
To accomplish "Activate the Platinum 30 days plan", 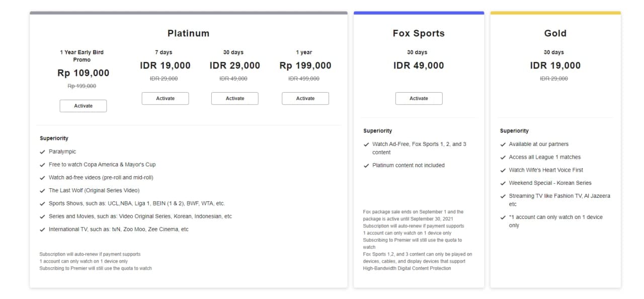I will [234, 98].
